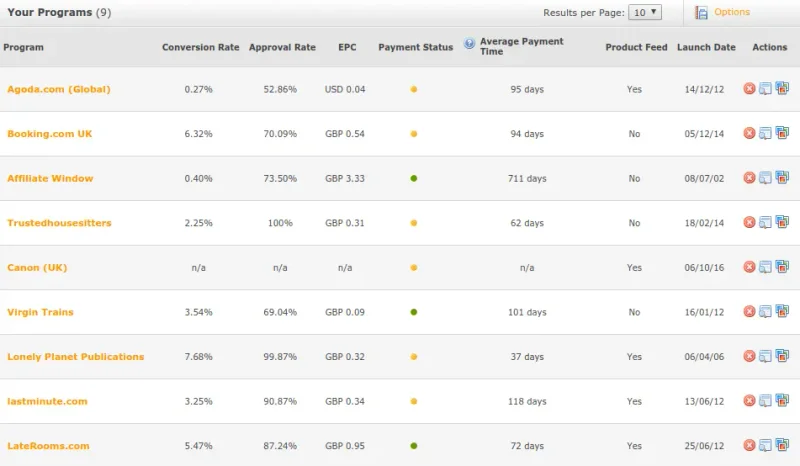Open the Canon (UK) program link
The width and height of the screenshot is (800, 466).
pos(37,267)
